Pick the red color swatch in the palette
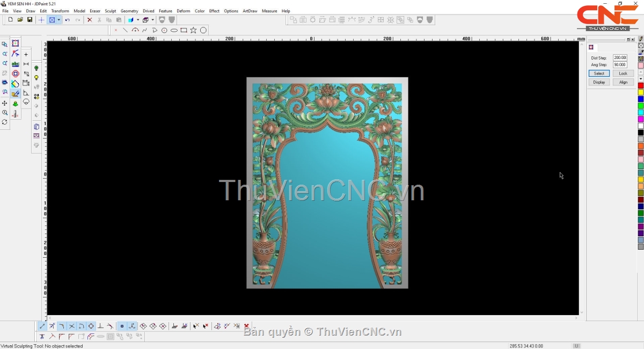This screenshot has width=644, height=349. [641, 86]
